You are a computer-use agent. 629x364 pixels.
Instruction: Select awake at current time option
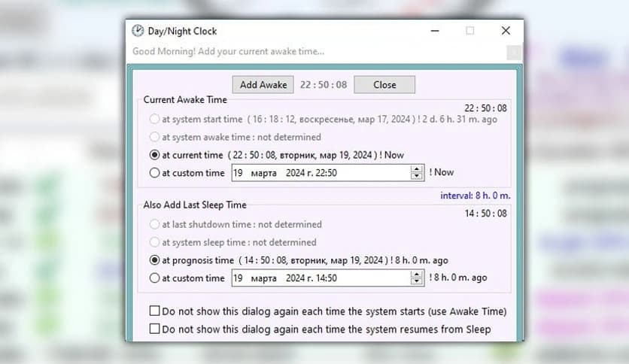point(154,155)
